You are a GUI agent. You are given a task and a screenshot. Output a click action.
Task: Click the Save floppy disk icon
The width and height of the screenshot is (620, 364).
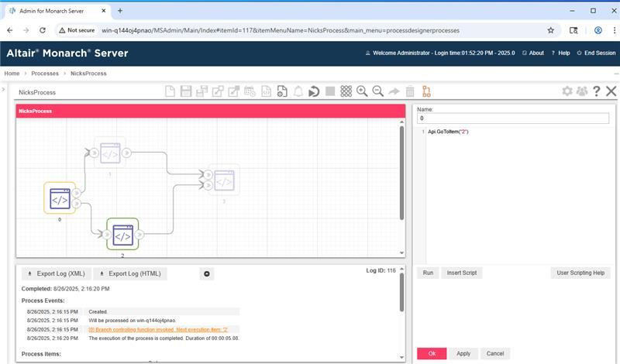point(186,91)
